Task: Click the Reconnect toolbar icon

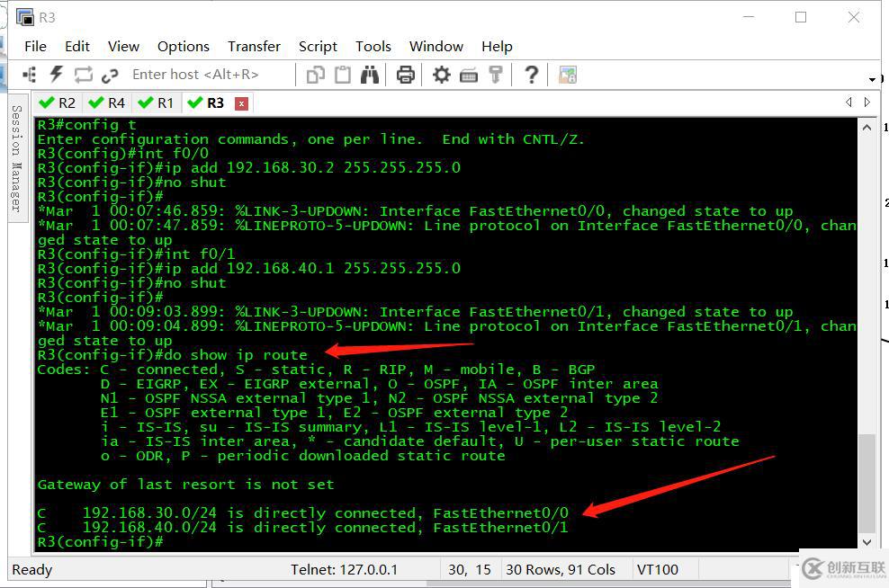Action: pos(83,75)
